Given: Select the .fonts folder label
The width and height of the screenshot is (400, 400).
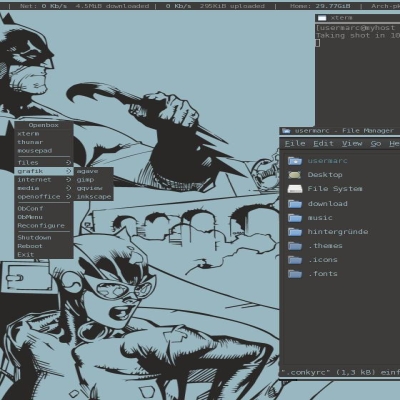Looking at the screenshot, I should tap(323, 274).
